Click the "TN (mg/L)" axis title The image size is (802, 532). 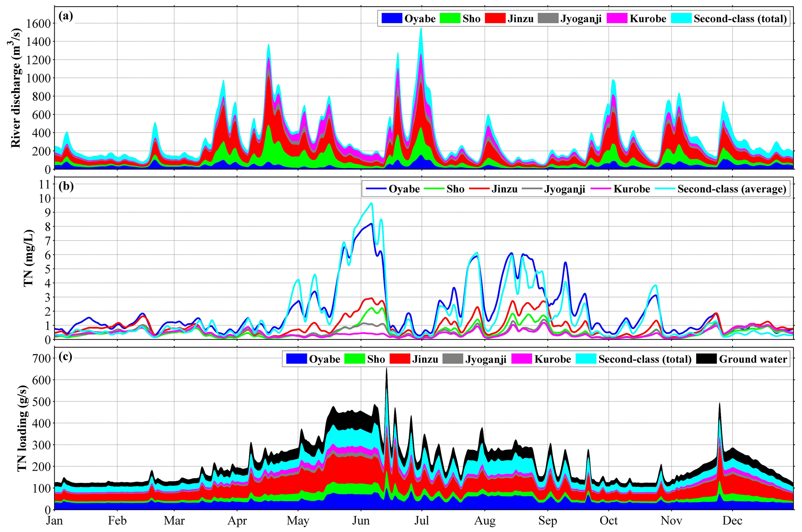point(28,258)
